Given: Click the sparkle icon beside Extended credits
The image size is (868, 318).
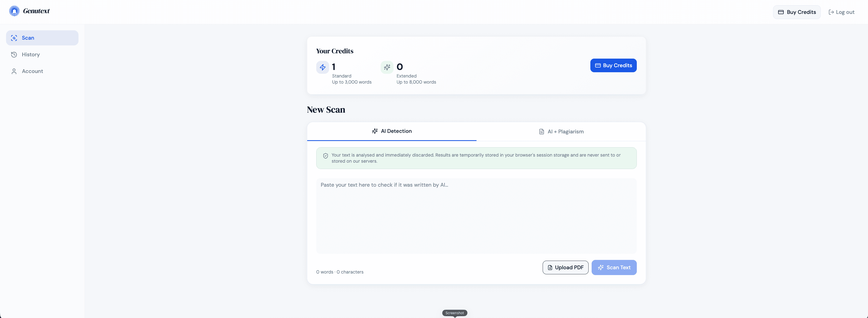Looking at the screenshot, I should tap(386, 67).
